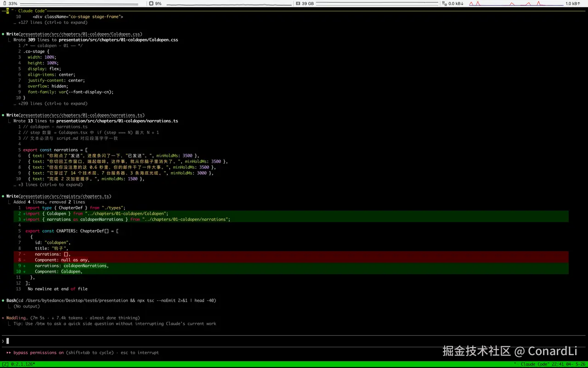Screen dimensions: 588x368
Task: Click the 'display: flex;' CSS line
Action: (44, 69)
